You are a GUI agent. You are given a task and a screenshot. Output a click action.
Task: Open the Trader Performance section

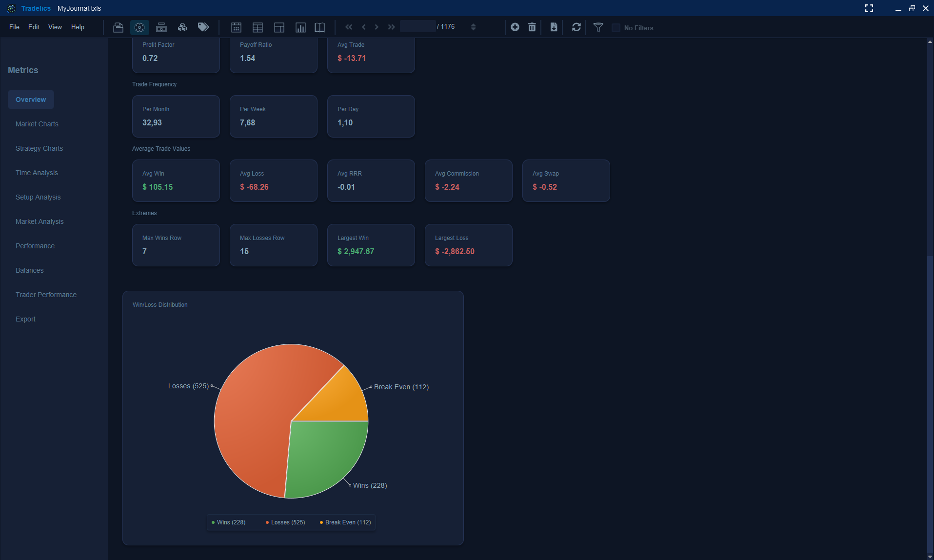coord(46,295)
